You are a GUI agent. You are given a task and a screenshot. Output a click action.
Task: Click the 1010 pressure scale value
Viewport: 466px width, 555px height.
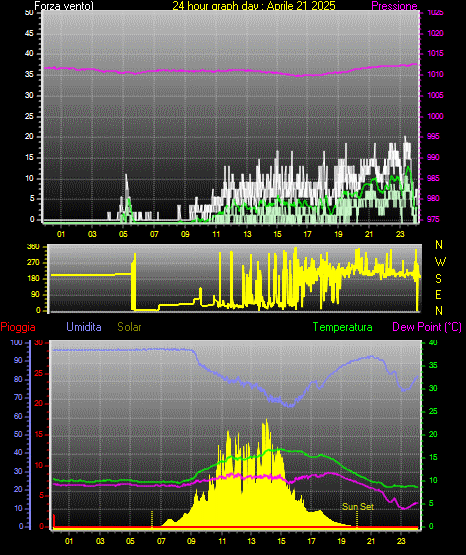[x=435, y=74]
